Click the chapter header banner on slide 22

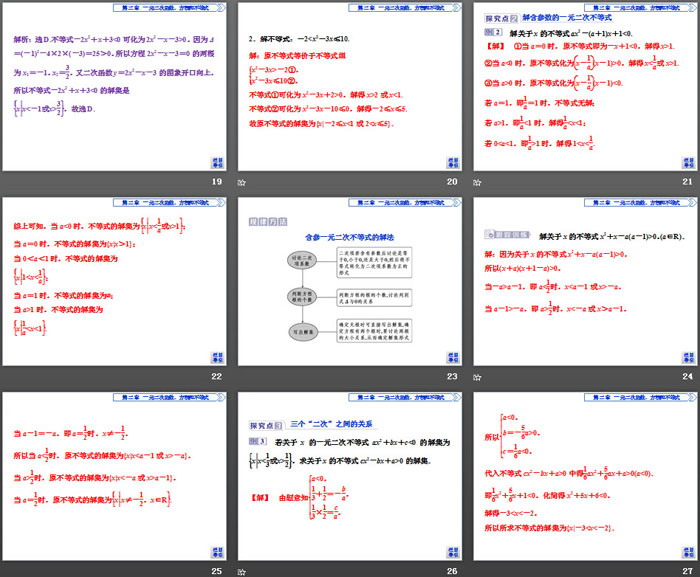[x=169, y=202]
